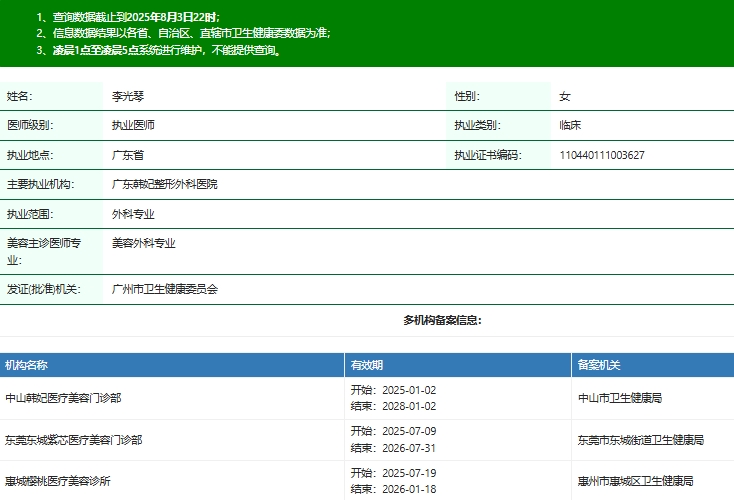The image size is (734, 500).
Task: Select certificate number 110440111003627
Action: [x=602, y=155]
